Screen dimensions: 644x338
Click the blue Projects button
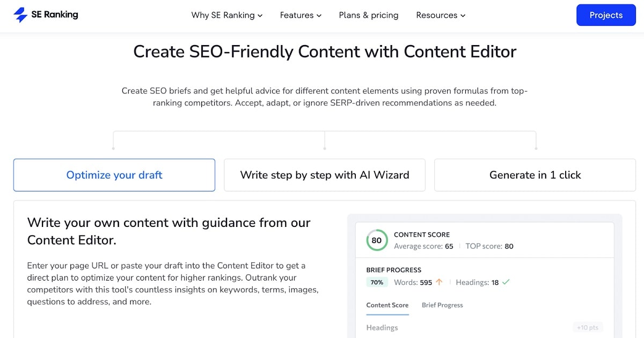click(606, 14)
